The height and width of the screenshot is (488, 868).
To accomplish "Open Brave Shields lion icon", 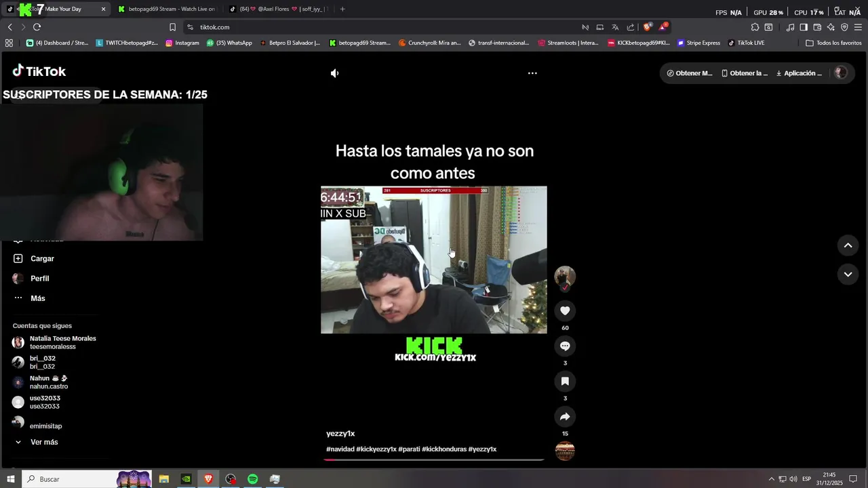I will pos(648,27).
